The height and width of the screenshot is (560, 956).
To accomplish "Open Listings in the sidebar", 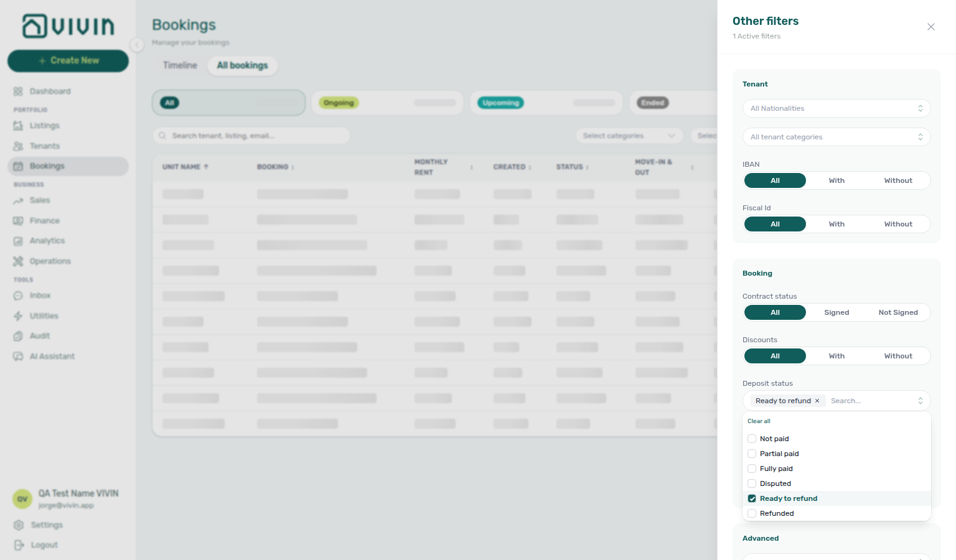I will click(68, 126).
